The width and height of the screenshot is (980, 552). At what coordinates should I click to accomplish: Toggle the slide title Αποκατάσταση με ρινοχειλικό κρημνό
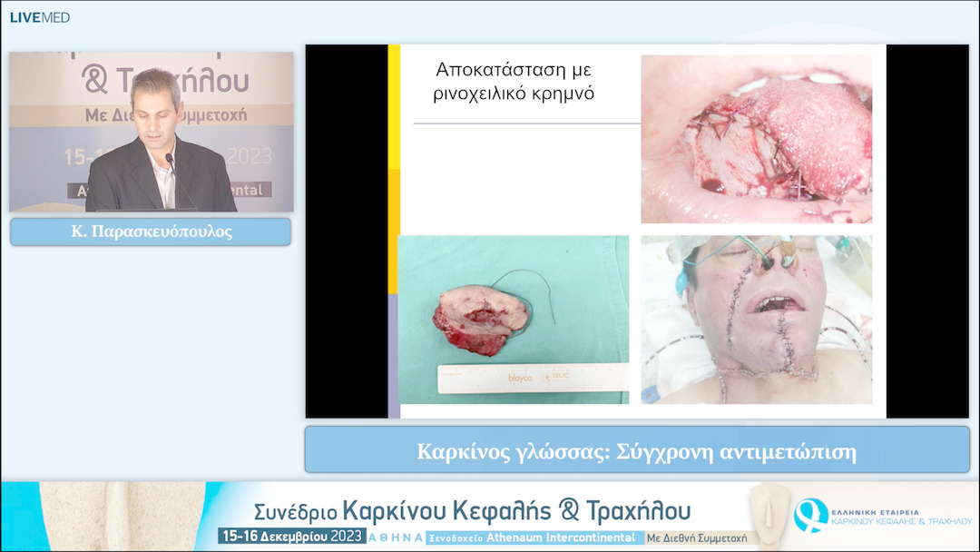click(514, 80)
